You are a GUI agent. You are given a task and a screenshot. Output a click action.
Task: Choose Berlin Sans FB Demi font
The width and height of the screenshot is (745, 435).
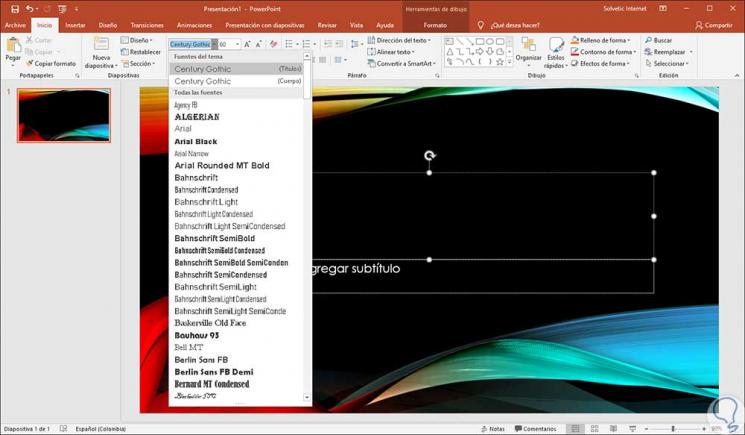pos(214,372)
